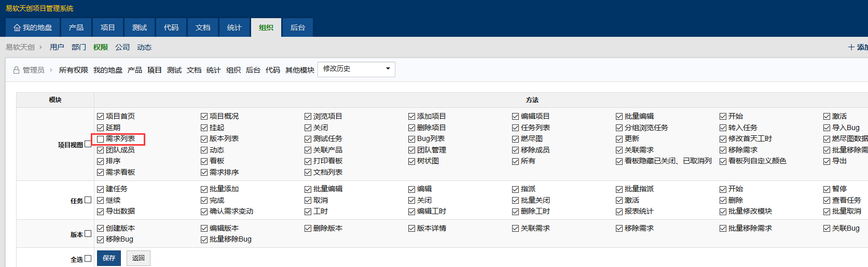868x267 pixels.
Task: Uncheck the 项目首页 permission
Action: pyautogui.click(x=101, y=117)
